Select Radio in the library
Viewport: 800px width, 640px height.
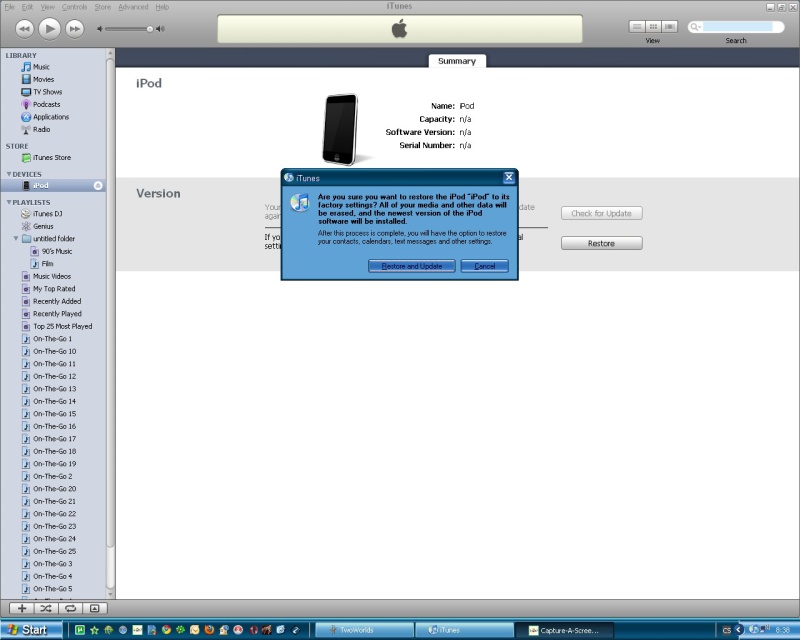[x=41, y=129]
